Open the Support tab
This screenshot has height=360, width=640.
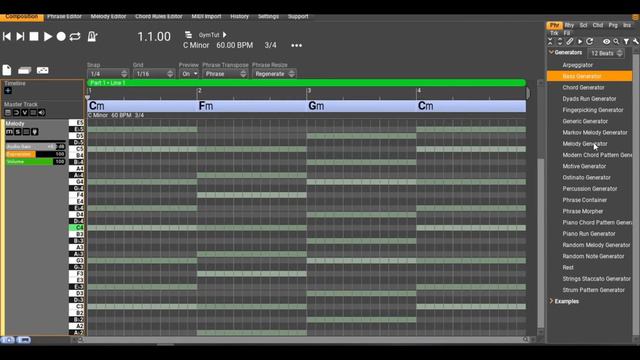pos(298,16)
